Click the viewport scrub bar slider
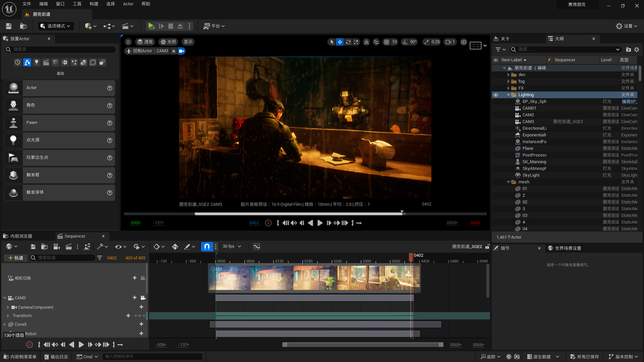This screenshot has width=644, height=362. click(305, 214)
